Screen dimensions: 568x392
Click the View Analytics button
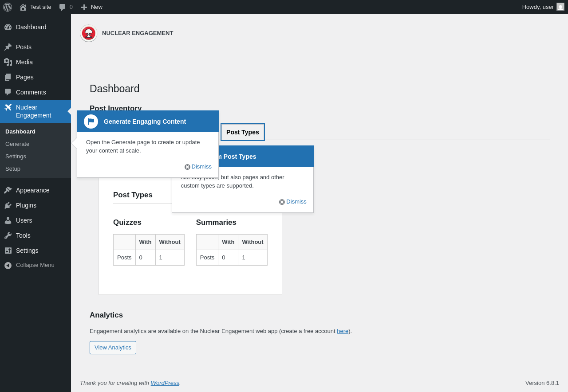click(113, 348)
